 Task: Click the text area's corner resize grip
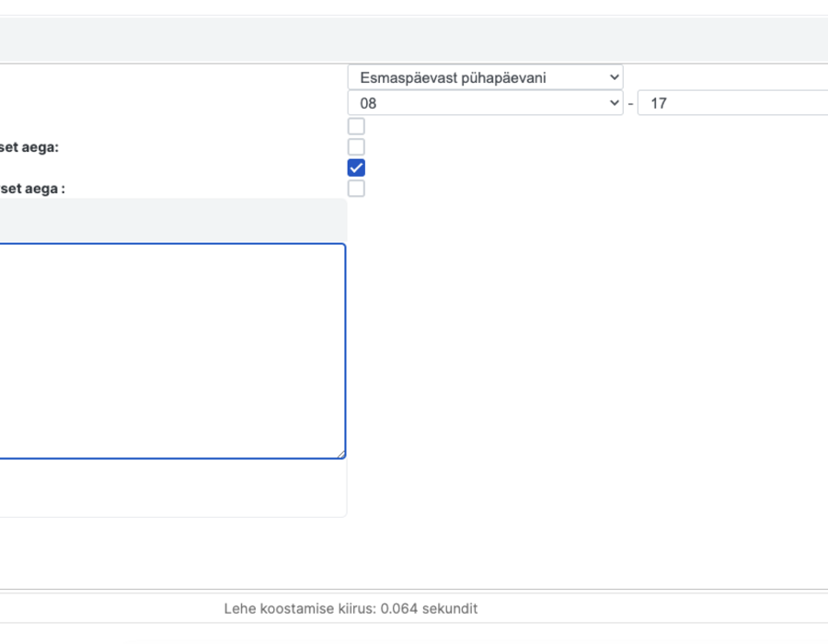341,454
